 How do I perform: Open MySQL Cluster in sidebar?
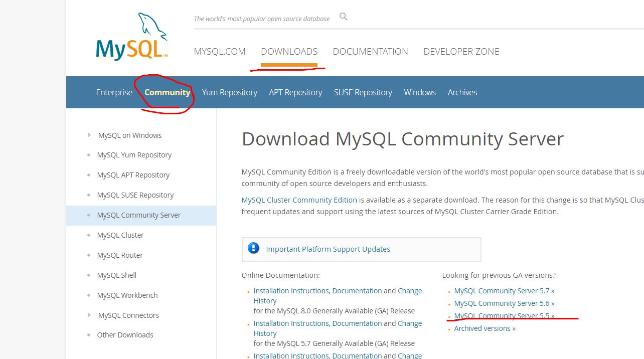[x=120, y=235]
